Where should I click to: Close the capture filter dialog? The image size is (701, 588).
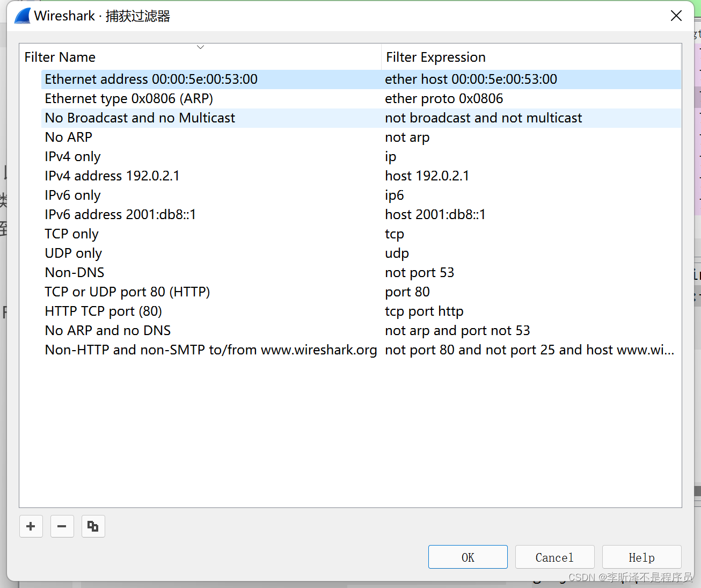[676, 16]
